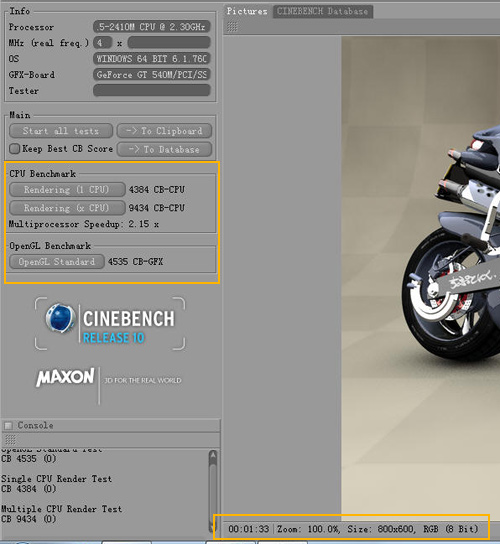This screenshot has width=500, height=544.
Task: Enable Keep Best CB Score checkbox
Action: click(x=14, y=149)
